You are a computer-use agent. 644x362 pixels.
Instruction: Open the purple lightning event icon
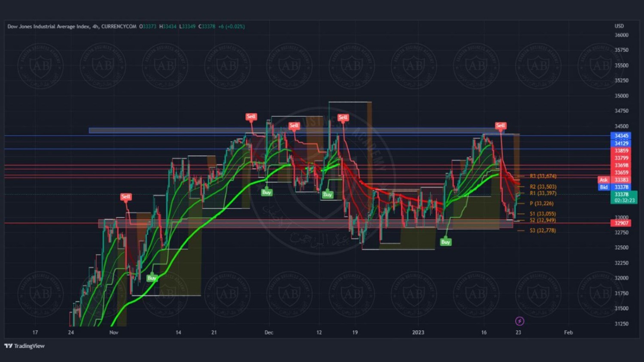519,321
